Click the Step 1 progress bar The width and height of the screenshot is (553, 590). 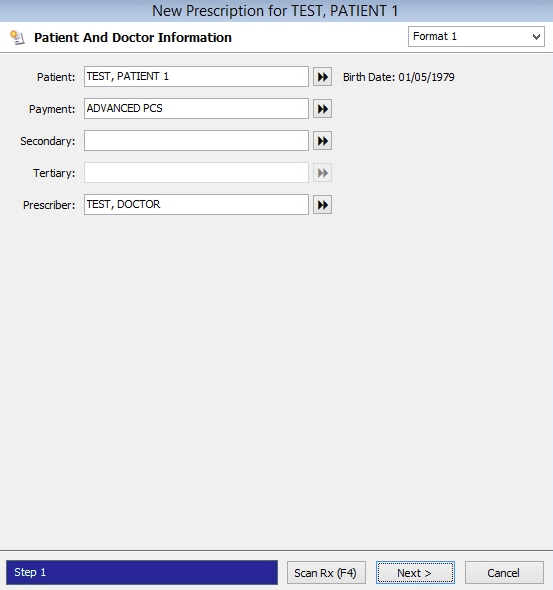click(142, 573)
